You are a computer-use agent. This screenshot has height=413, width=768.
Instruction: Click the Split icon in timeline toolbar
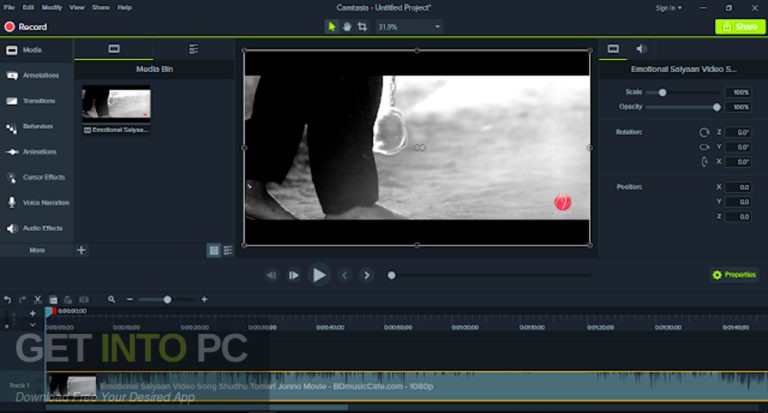84,299
